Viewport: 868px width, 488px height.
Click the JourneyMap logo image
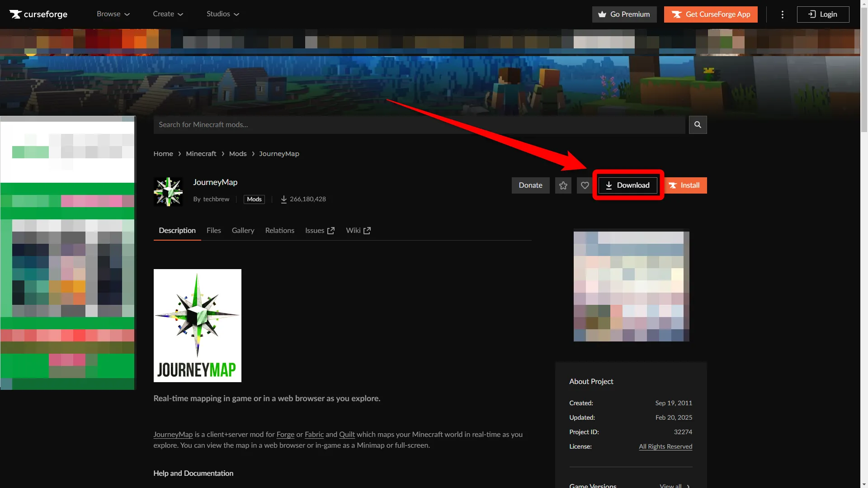click(198, 326)
